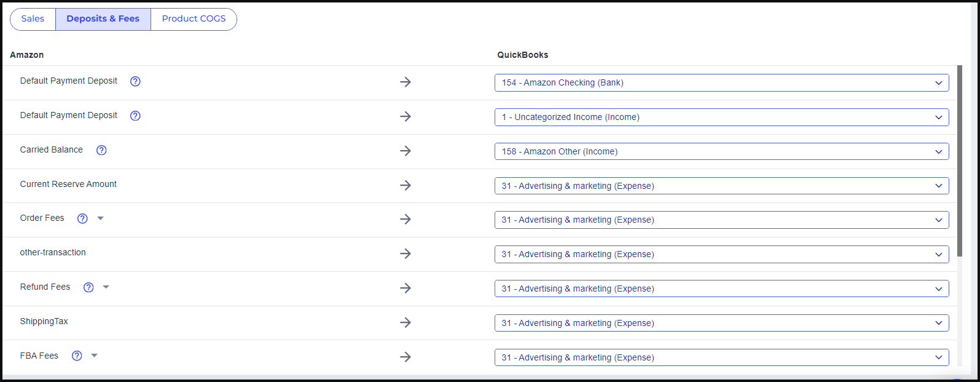Screen dimensions: 980x382
Task: Open the FBA Fees help icon
Action: 77,356
